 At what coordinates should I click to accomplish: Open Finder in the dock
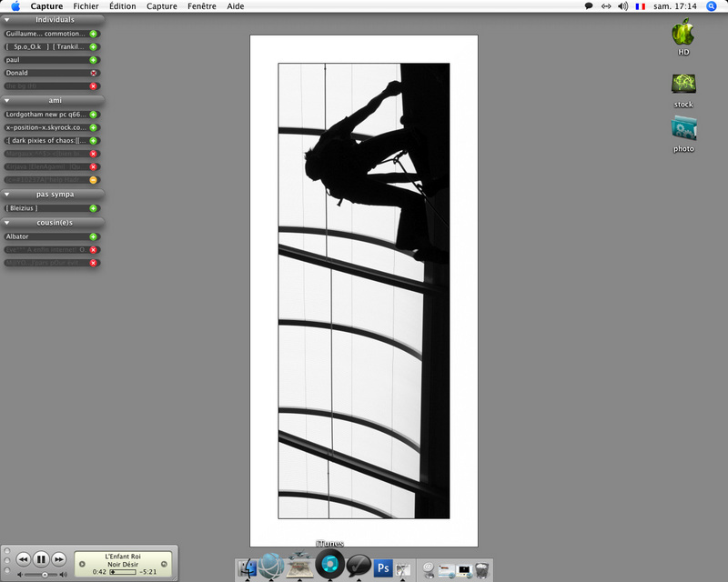point(247,569)
